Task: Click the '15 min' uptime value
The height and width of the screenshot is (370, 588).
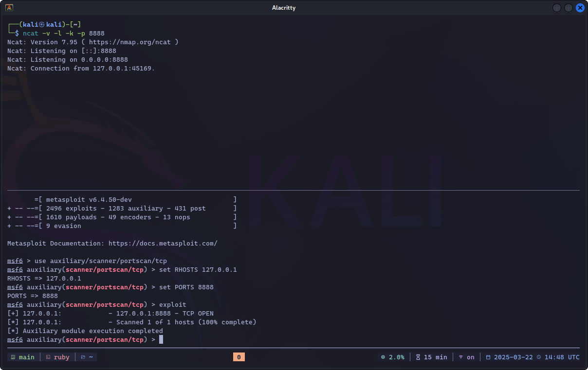Action: pyautogui.click(x=436, y=357)
